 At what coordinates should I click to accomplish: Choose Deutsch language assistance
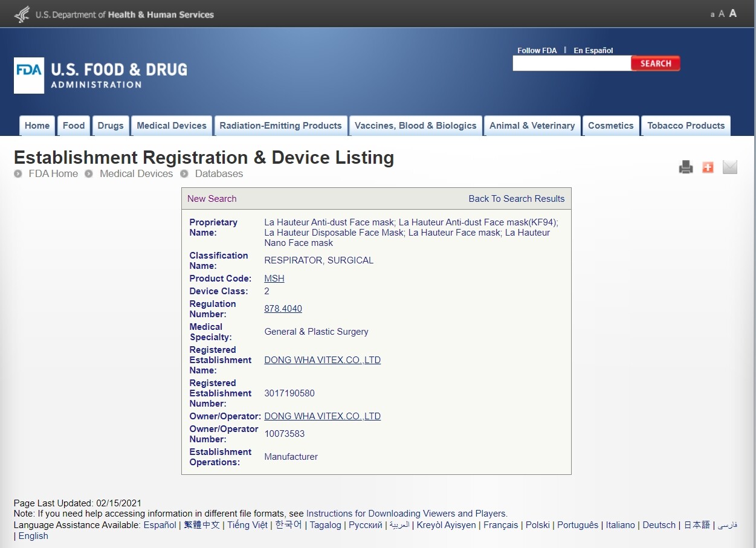click(659, 525)
